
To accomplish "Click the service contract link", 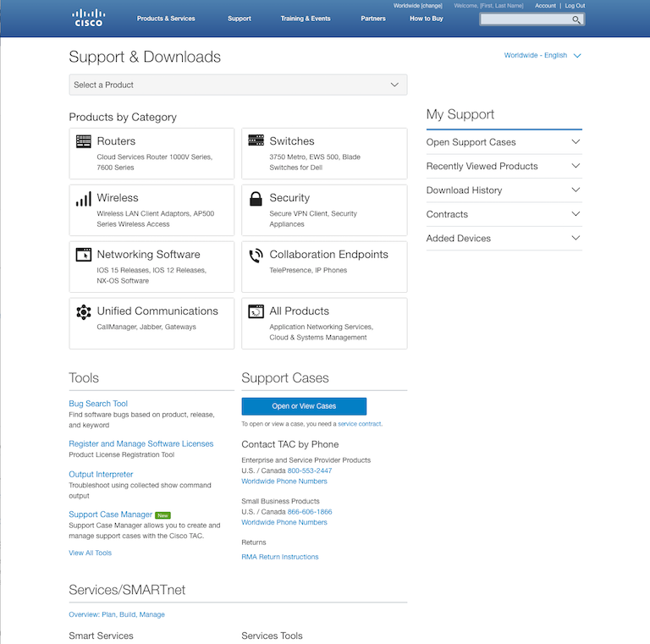I will [x=360, y=424].
